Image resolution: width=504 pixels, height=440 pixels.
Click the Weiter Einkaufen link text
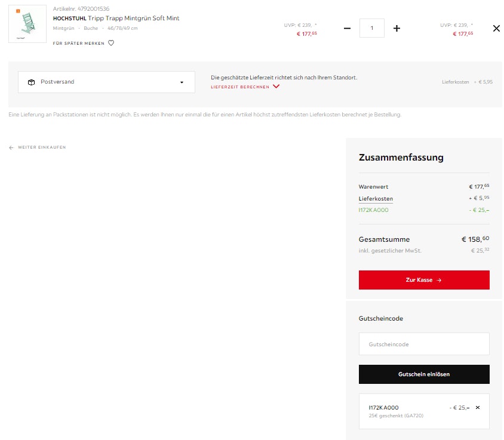point(42,147)
